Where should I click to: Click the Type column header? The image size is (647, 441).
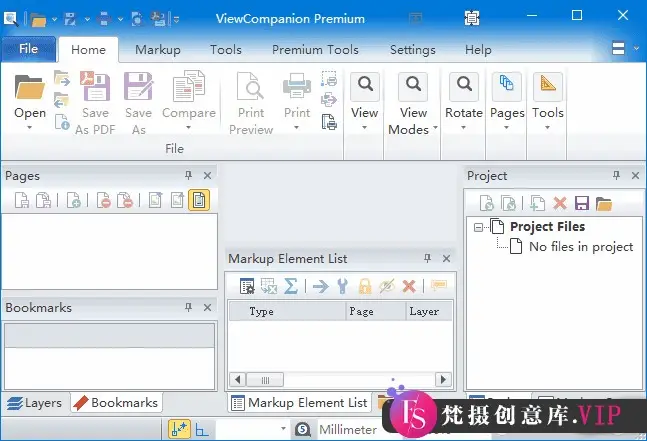pyautogui.click(x=287, y=311)
